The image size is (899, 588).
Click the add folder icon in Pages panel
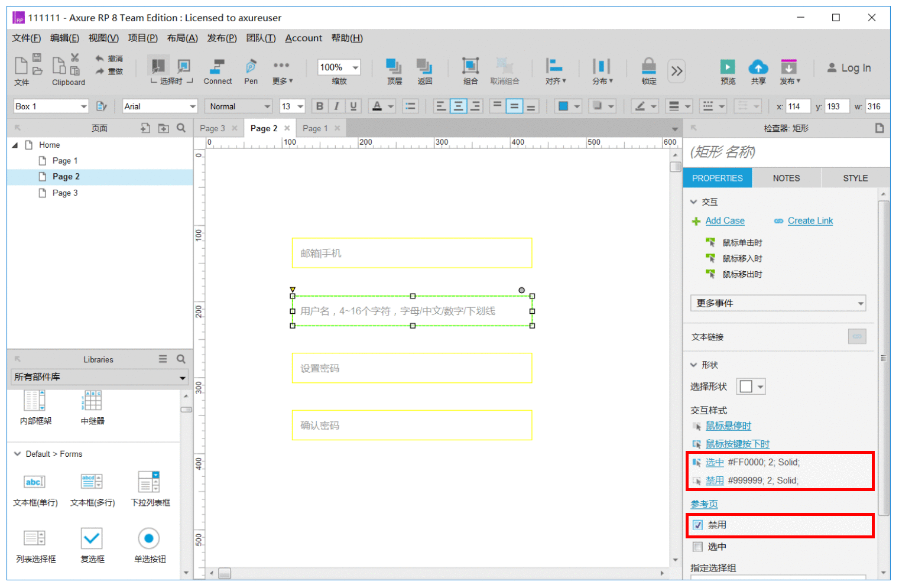pos(164,128)
